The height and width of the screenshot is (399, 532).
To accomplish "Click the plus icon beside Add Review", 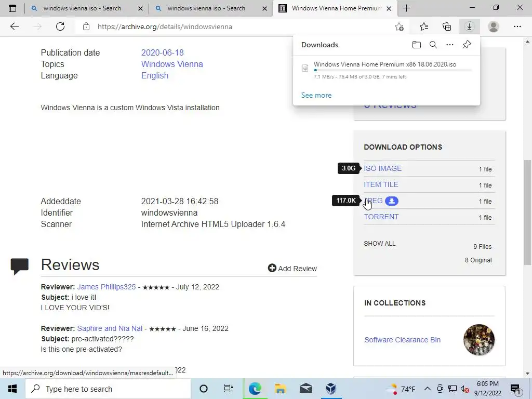I will [272, 268].
